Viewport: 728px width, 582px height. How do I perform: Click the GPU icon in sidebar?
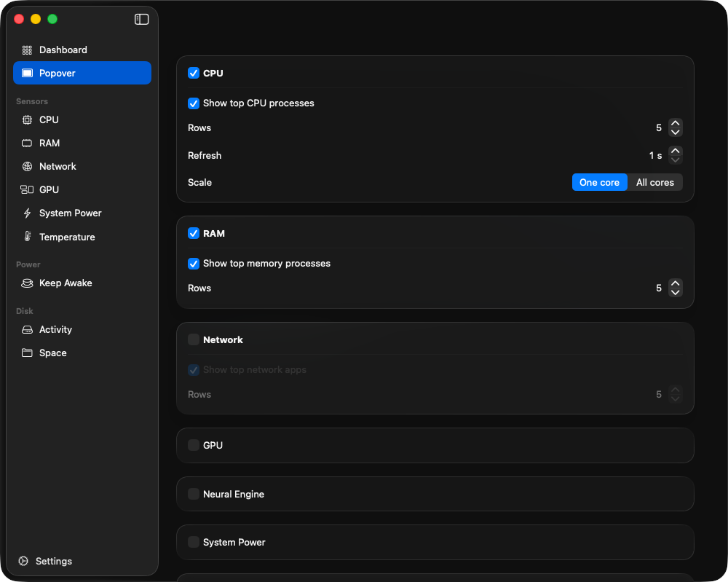(27, 189)
